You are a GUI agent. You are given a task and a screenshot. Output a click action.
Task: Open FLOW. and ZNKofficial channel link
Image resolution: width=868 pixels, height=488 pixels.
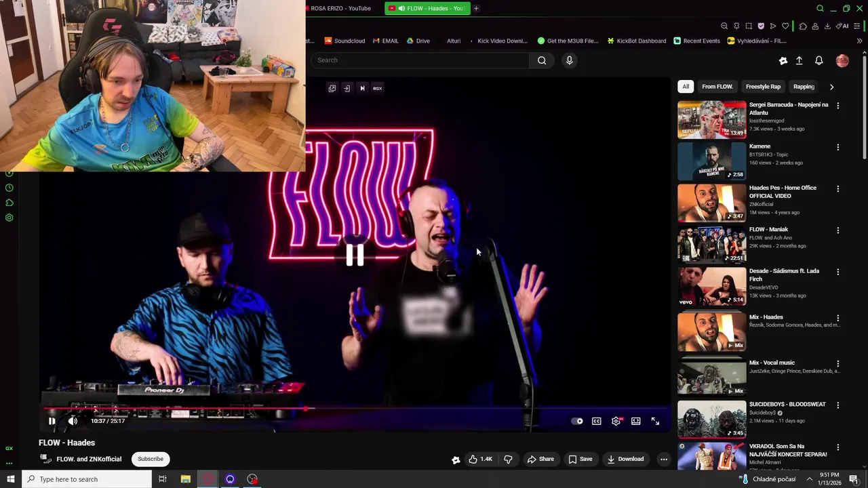pyautogui.click(x=89, y=459)
